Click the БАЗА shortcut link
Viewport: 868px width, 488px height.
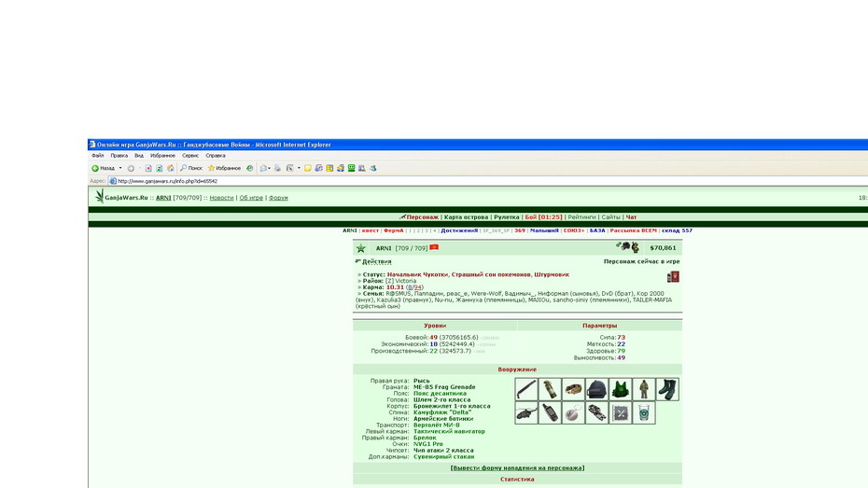point(597,230)
